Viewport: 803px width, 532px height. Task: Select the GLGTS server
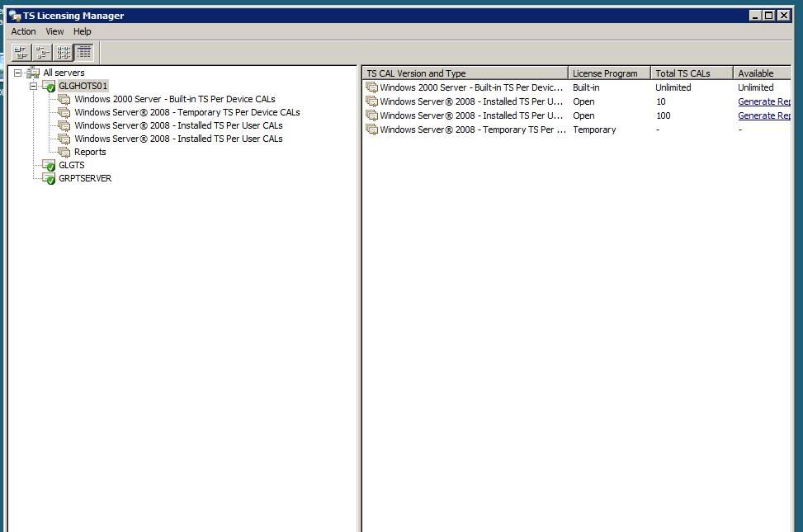(72, 166)
